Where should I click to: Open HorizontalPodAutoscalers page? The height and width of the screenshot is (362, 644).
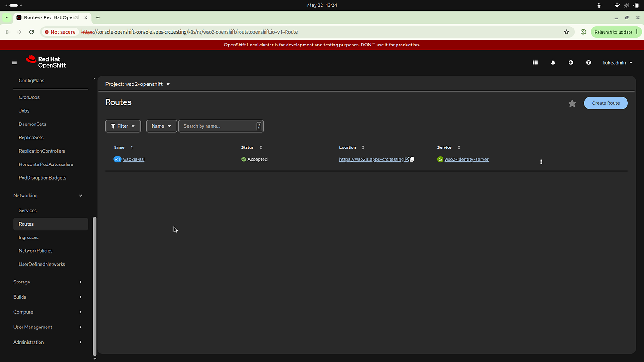point(46,164)
